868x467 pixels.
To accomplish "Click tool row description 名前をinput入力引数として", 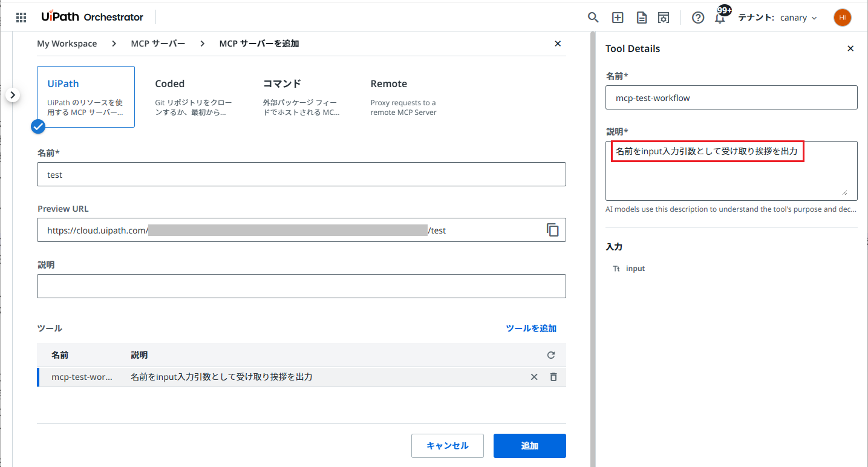I will coord(221,377).
